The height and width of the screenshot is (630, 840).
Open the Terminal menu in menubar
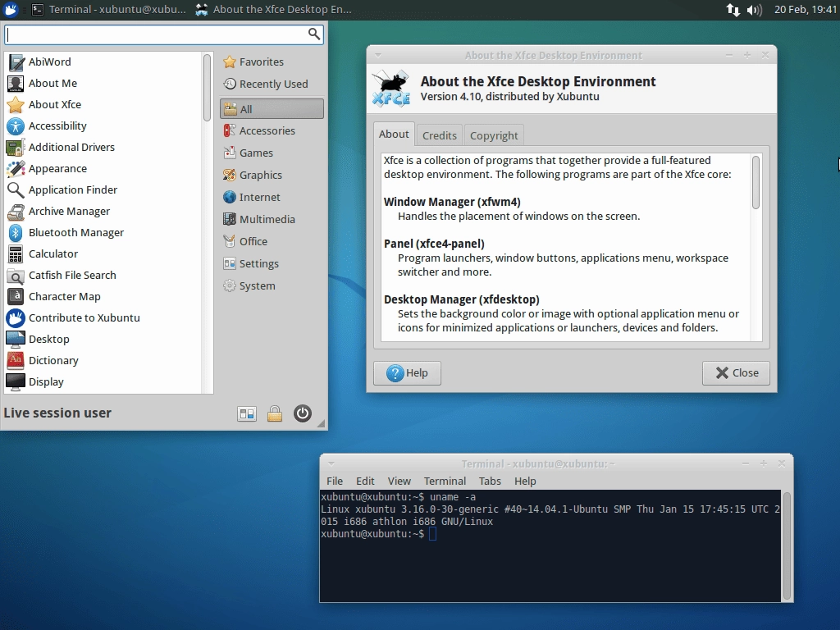pyautogui.click(x=445, y=481)
